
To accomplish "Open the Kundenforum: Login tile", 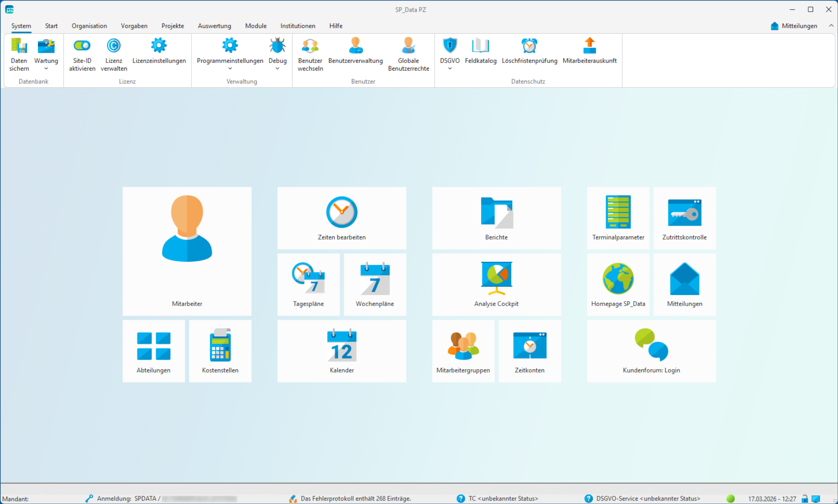I will tap(651, 351).
